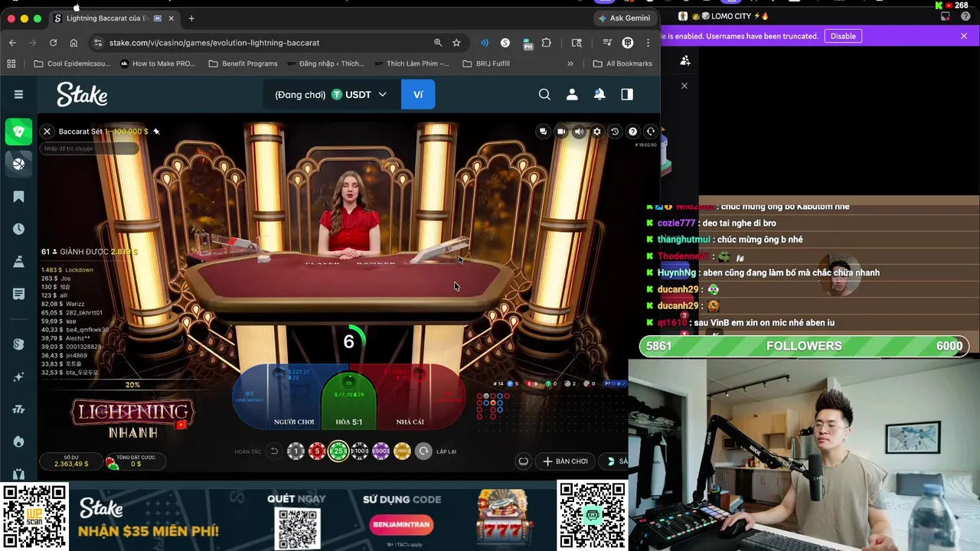
Task: Open game history clock icon
Action: point(615,132)
